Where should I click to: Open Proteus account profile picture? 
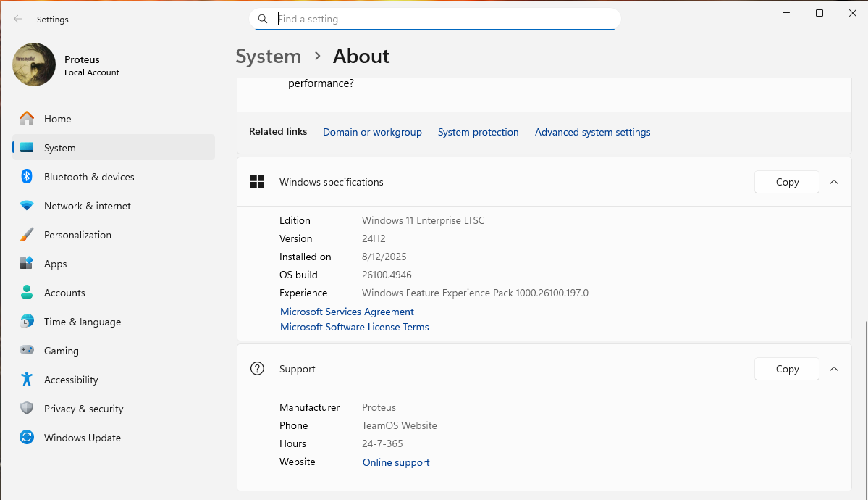[x=34, y=64]
